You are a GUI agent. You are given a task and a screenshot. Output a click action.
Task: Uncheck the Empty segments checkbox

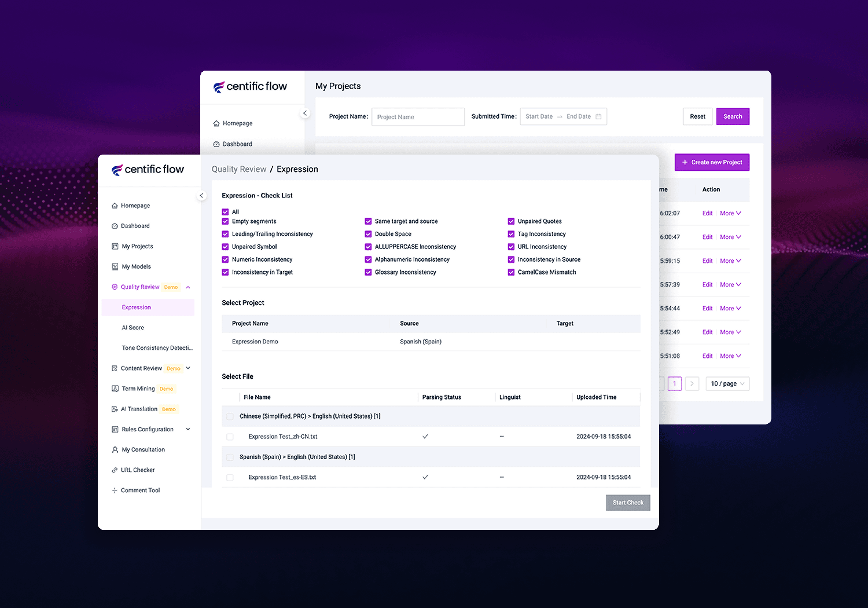pyautogui.click(x=225, y=221)
